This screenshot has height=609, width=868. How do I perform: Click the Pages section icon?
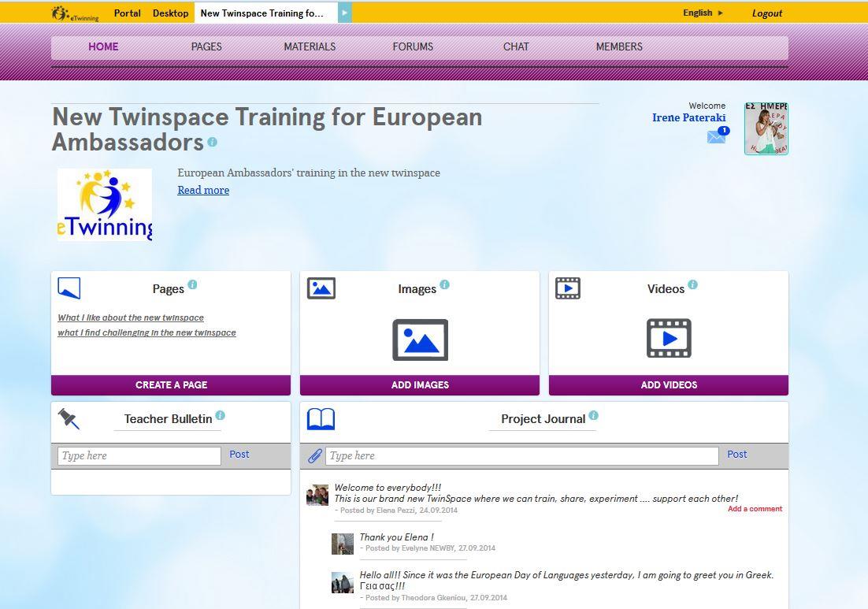pyautogui.click(x=69, y=288)
